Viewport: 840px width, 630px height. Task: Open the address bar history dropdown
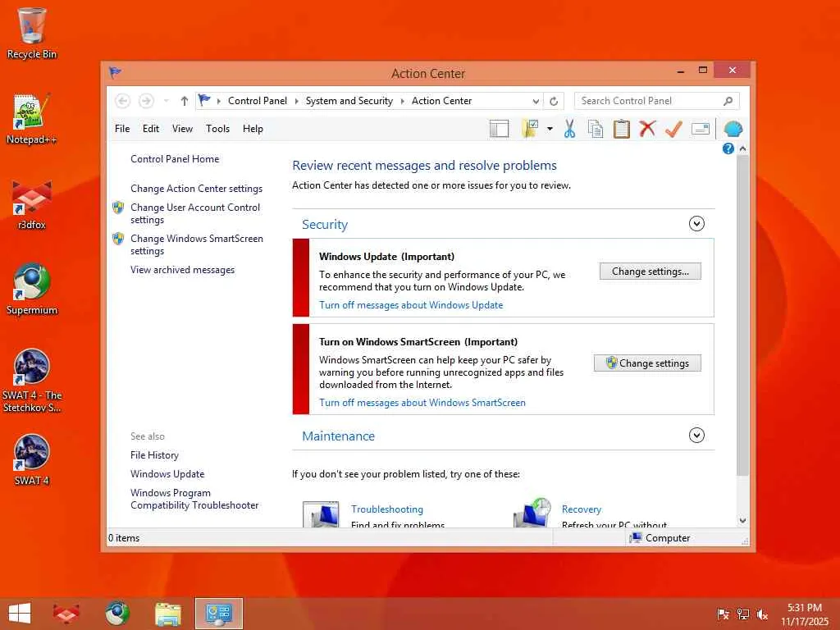tap(536, 101)
